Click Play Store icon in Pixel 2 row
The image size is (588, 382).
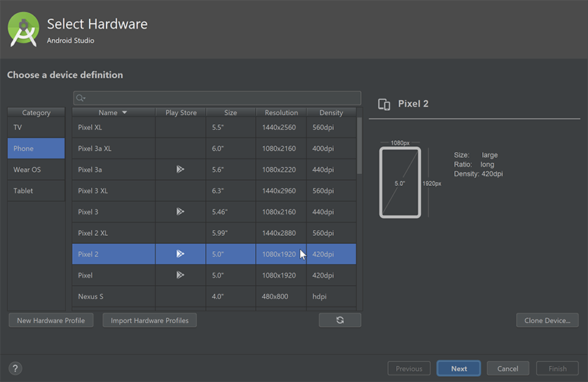[180, 254]
